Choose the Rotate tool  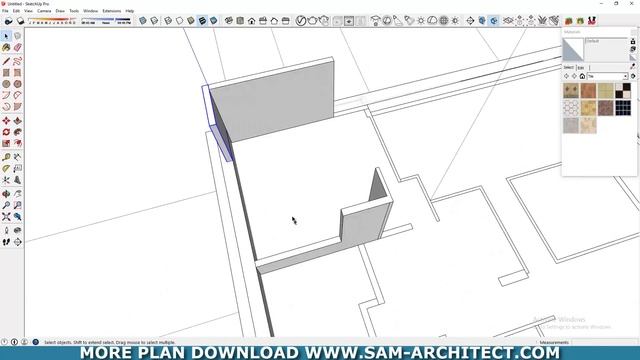coord(6,132)
